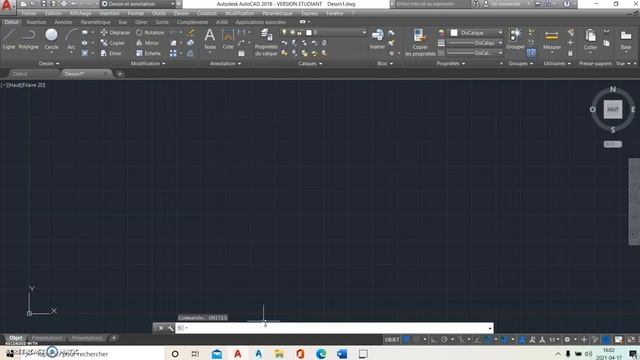The width and height of the screenshot is (640, 360).
Task: Switch to the Insertion ribbon tab
Action: 36,22
